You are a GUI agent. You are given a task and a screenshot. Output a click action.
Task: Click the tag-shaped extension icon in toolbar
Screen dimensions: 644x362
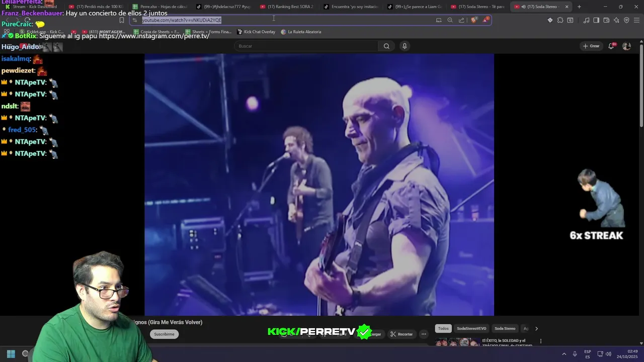(x=550, y=20)
